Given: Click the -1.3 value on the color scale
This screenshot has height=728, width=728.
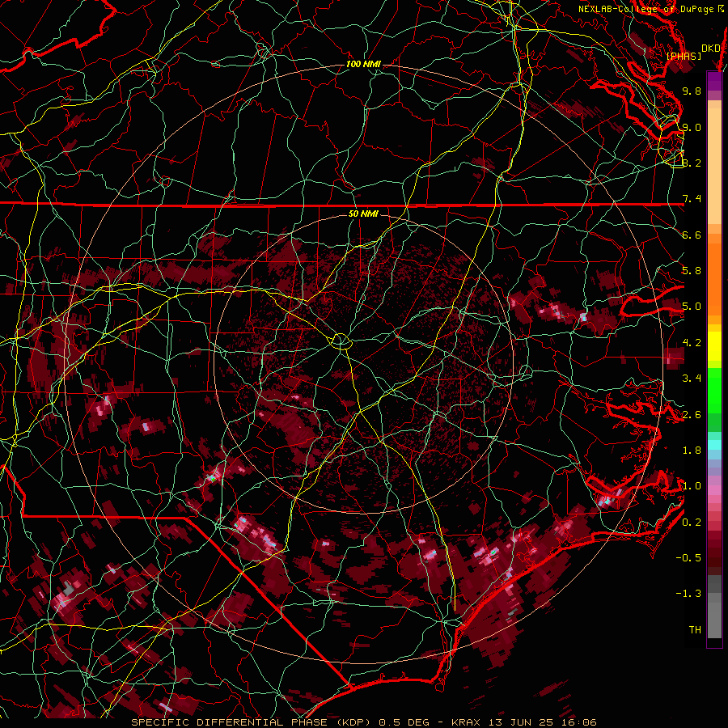Looking at the screenshot, I should (688, 594).
